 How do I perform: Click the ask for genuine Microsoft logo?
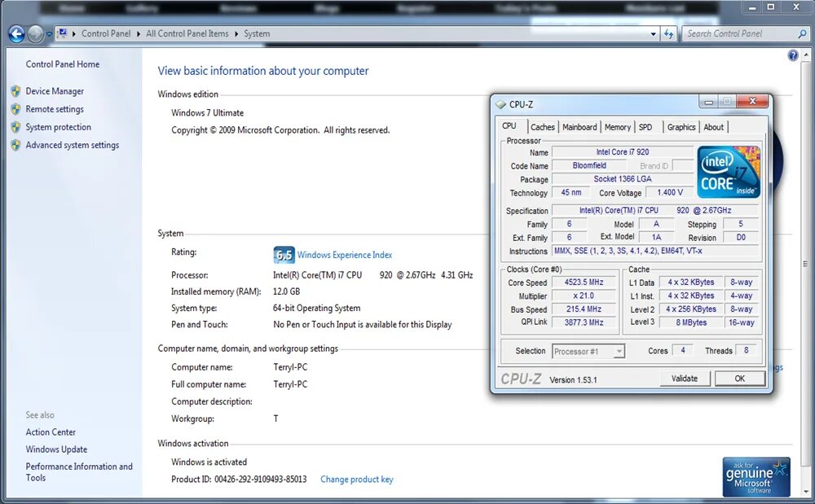[x=756, y=476]
